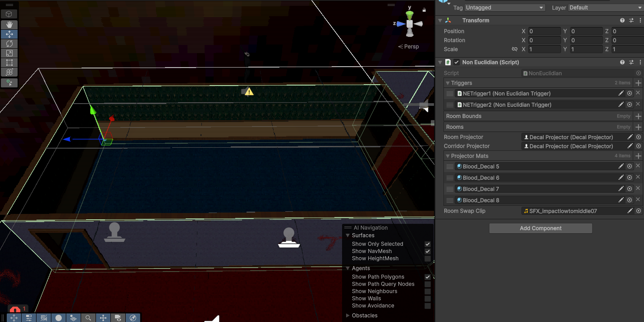Viewport: 644px width, 322px height.
Task: Disable the Non Euclidian script checkbox
Action: coord(457,62)
